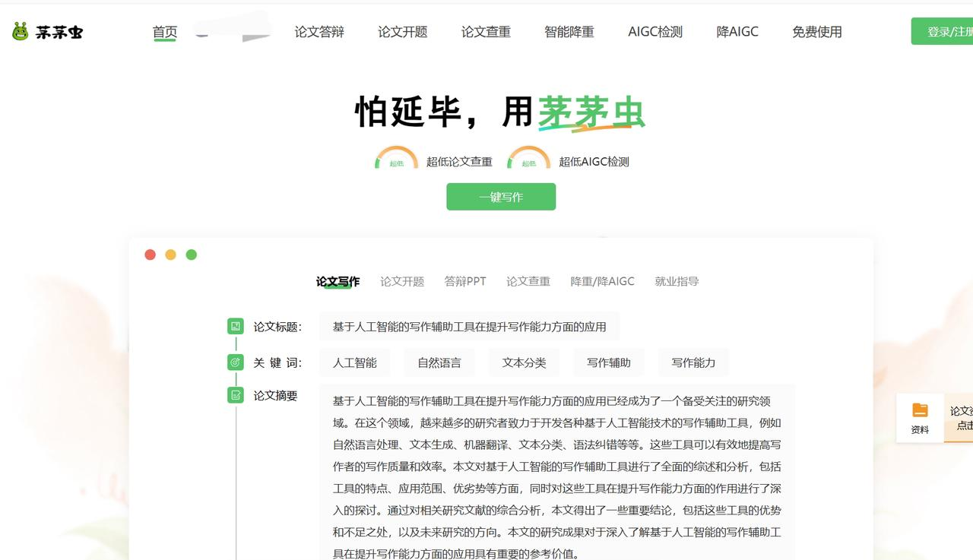Click the icon before 论文标题 label
This screenshot has width=973, height=560.
click(x=236, y=327)
